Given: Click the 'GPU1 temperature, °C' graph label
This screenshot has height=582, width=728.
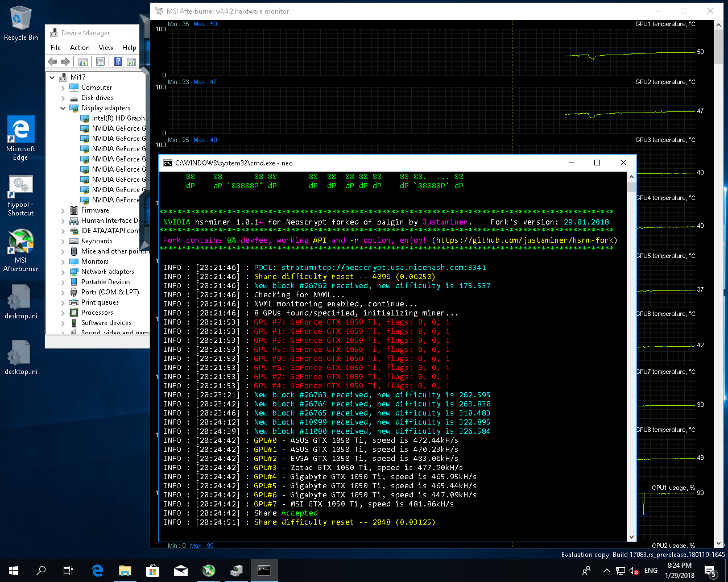Looking at the screenshot, I should 665,24.
